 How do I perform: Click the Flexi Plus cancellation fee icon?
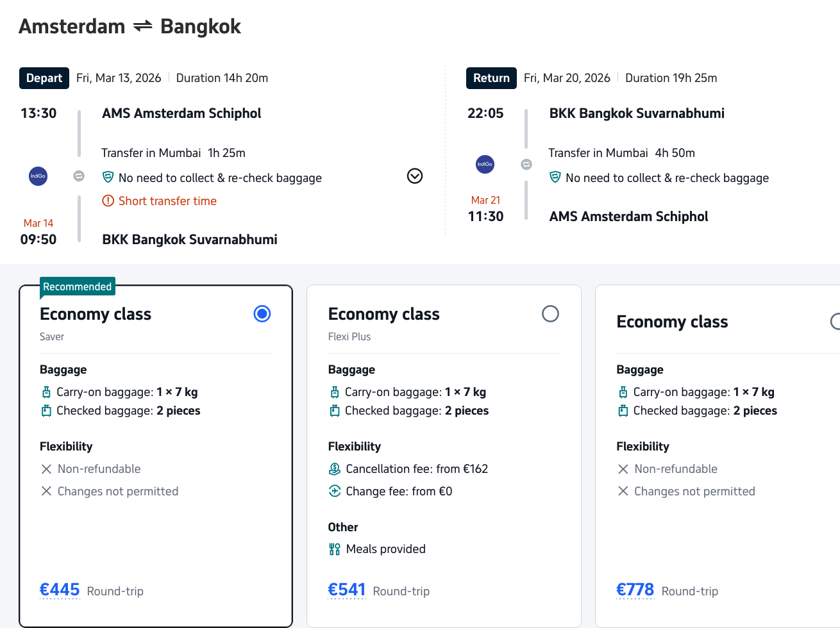(x=335, y=469)
